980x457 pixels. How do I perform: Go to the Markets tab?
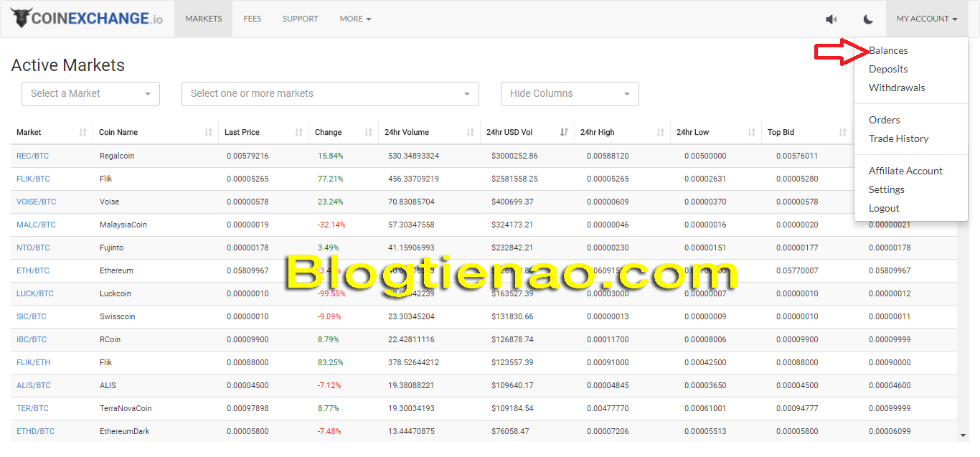(204, 19)
